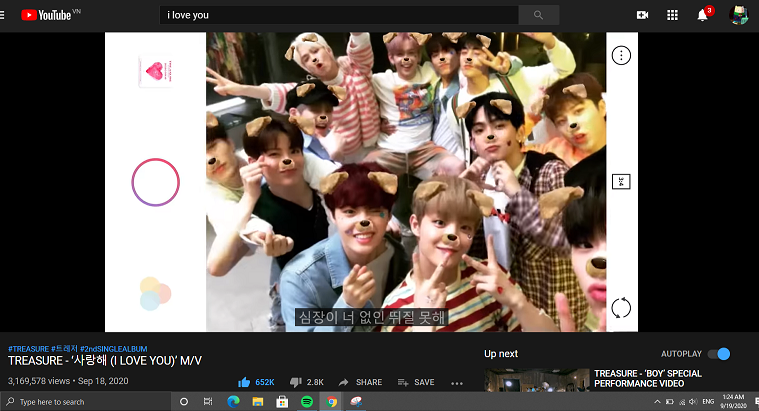Open Spotify from the Windows taskbar
Viewport: 759px width, 411px height.
306,401
